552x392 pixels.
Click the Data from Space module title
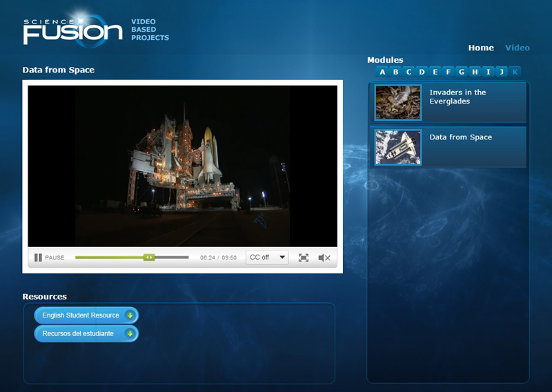click(460, 137)
